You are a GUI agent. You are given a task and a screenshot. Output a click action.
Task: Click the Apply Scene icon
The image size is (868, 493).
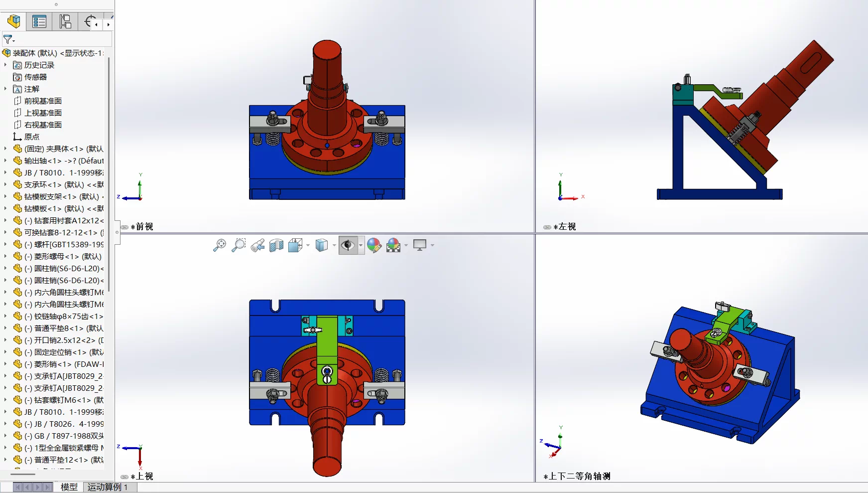point(393,245)
